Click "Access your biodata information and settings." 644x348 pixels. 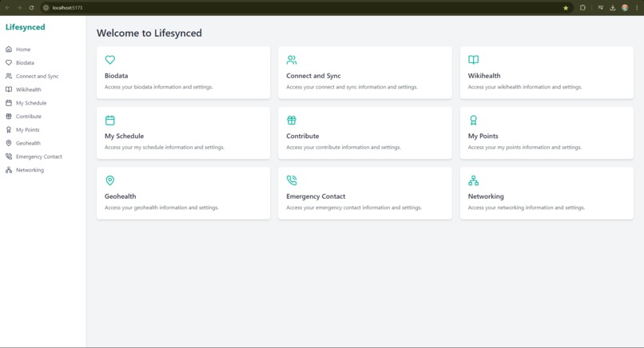coord(158,87)
